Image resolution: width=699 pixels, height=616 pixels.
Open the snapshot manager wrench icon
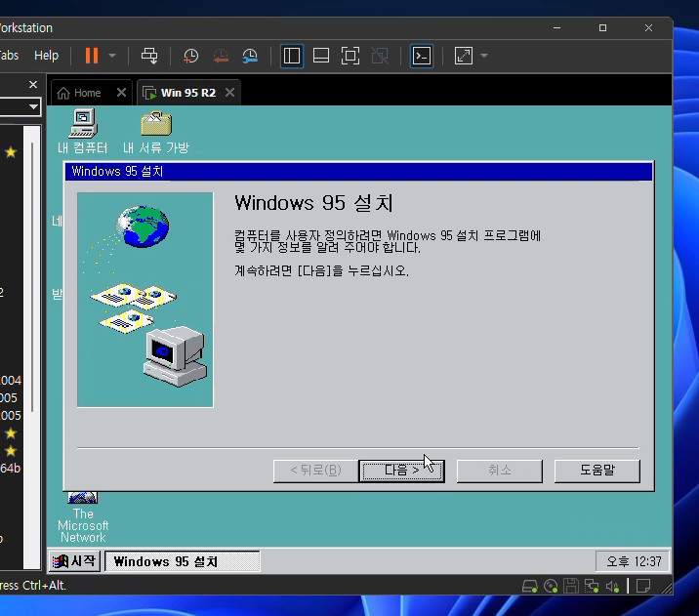[x=250, y=56]
